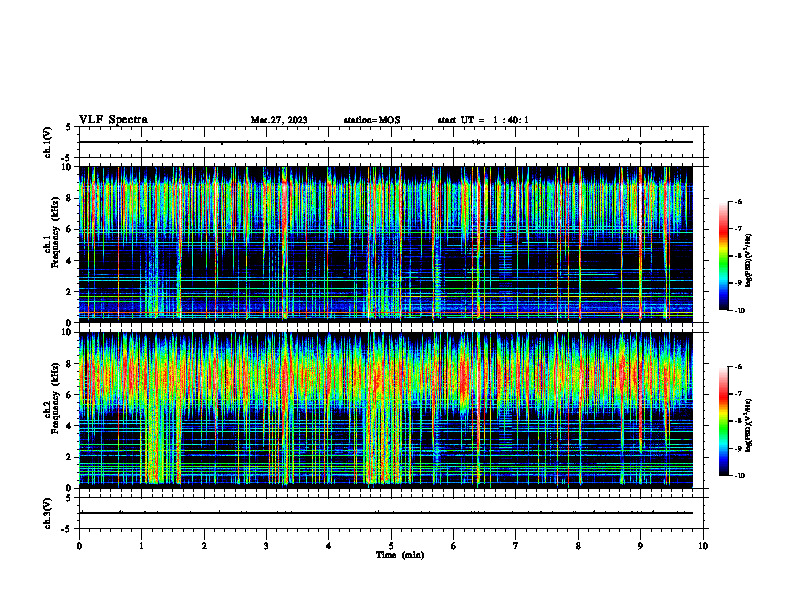
Task: Click the 'start UT = 1:40:1' label
Action: pos(483,120)
